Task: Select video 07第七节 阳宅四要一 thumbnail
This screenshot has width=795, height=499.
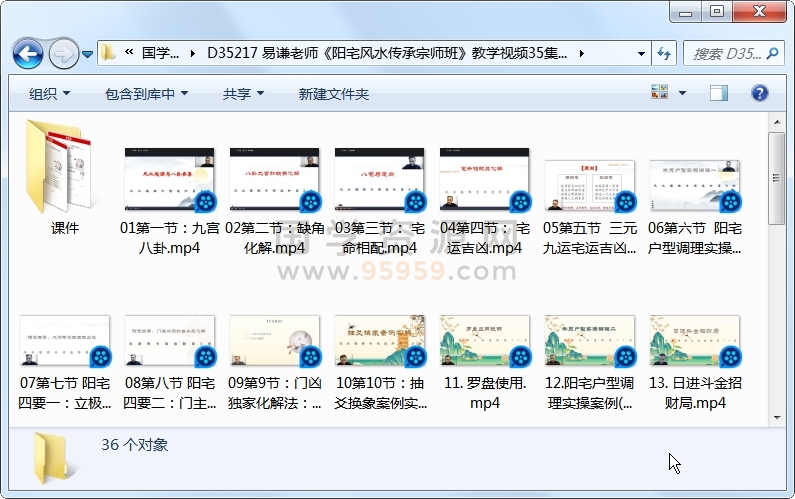Action: click(64, 340)
